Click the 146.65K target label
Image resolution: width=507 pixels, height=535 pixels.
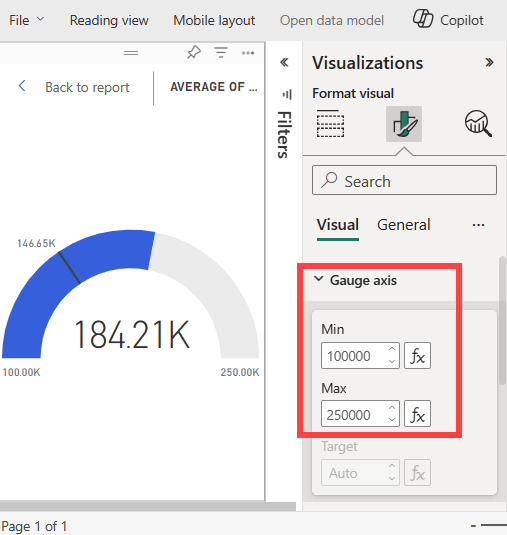click(x=36, y=243)
